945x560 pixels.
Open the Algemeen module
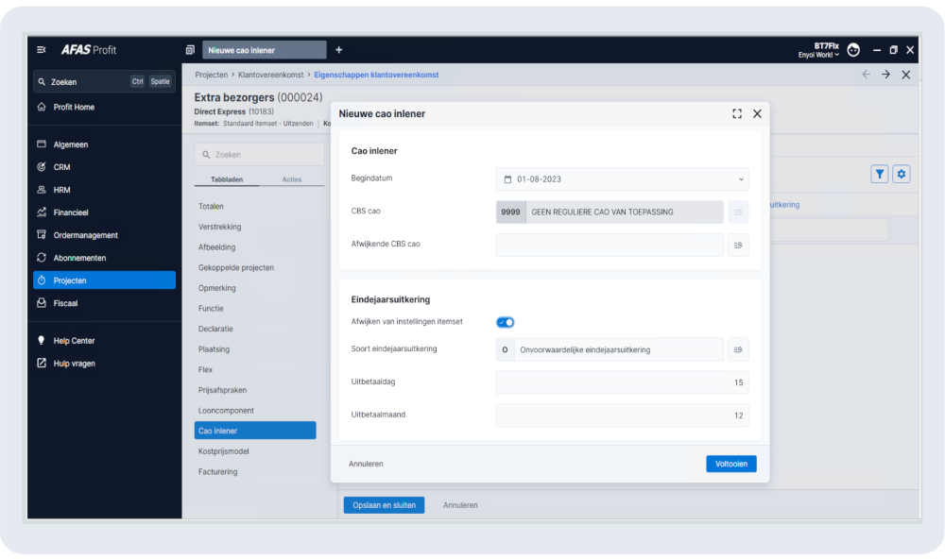(x=104, y=144)
